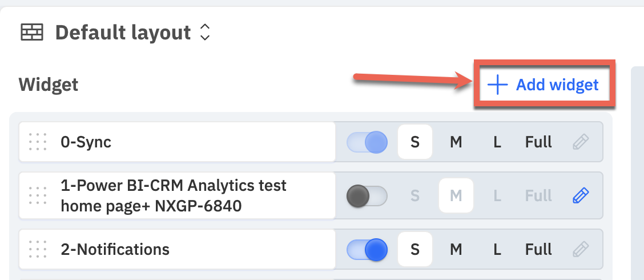This screenshot has width=644, height=280.
Task: Edit the Power BI-CRM Analytics widget with the pencil
Action: point(581,195)
